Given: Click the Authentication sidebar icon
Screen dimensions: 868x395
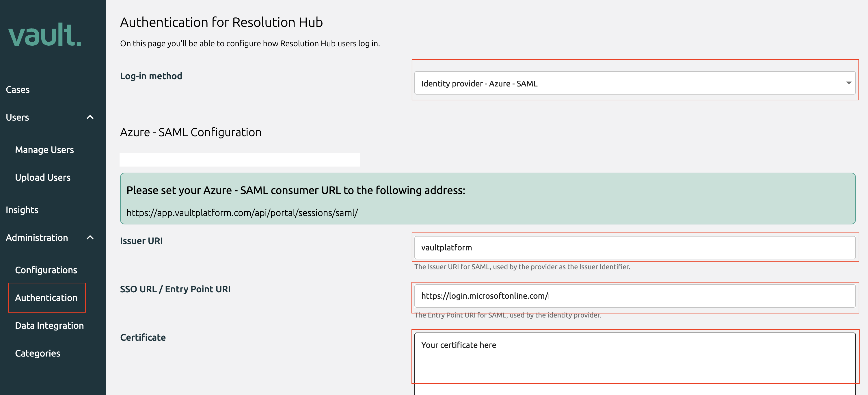Looking at the screenshot, I should (46, 298).
